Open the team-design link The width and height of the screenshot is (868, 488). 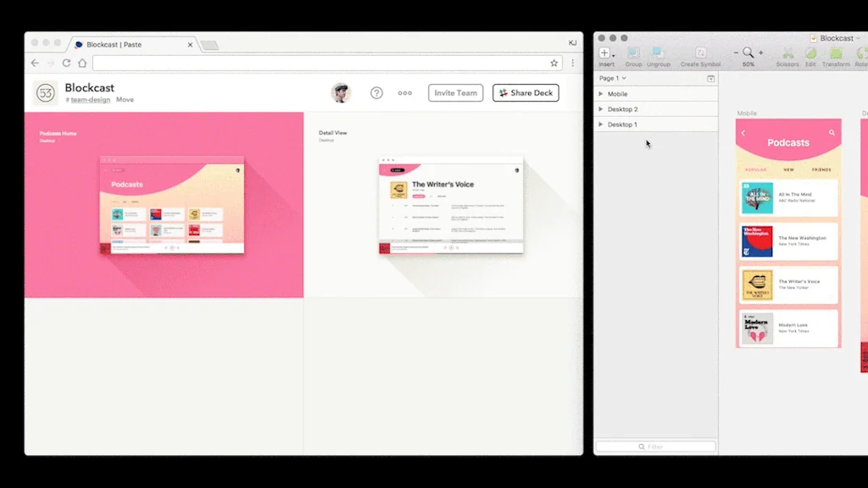tap(90, 99)
